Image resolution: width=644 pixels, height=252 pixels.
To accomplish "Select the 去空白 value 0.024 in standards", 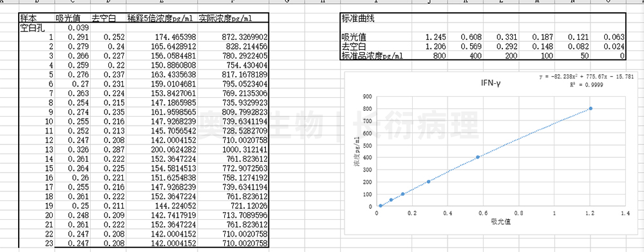I will pyautogui.click(x=608, y=46).
